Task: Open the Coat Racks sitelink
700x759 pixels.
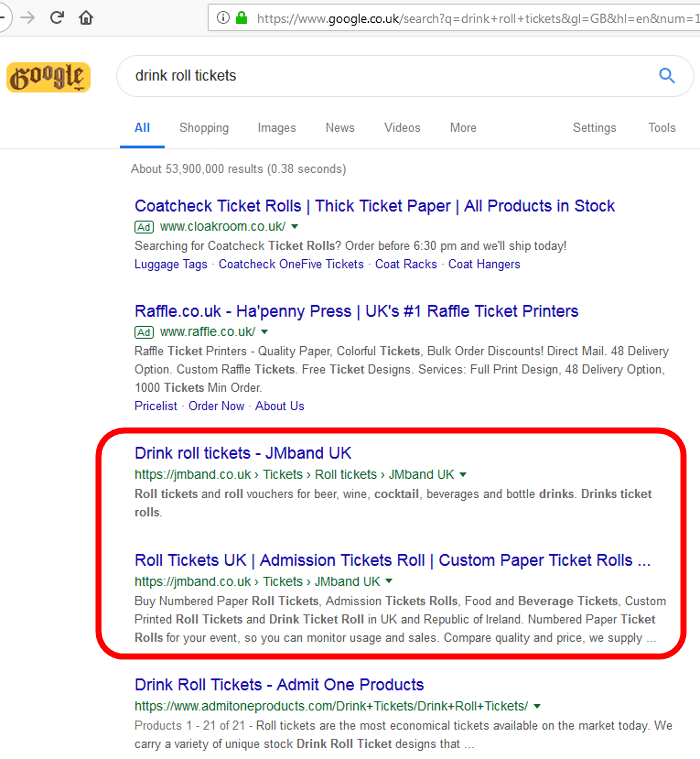Action: [x=406, y=264]
